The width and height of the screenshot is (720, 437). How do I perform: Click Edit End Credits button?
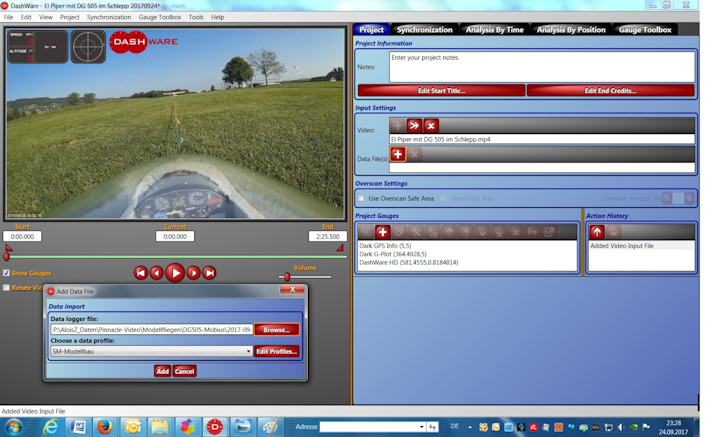click(610, 90)
